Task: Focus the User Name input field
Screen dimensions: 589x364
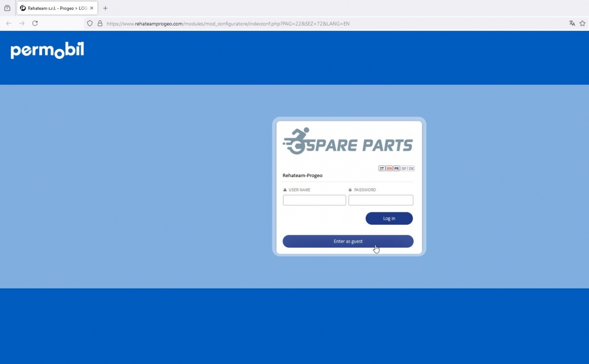Action: tap(314, 200)
